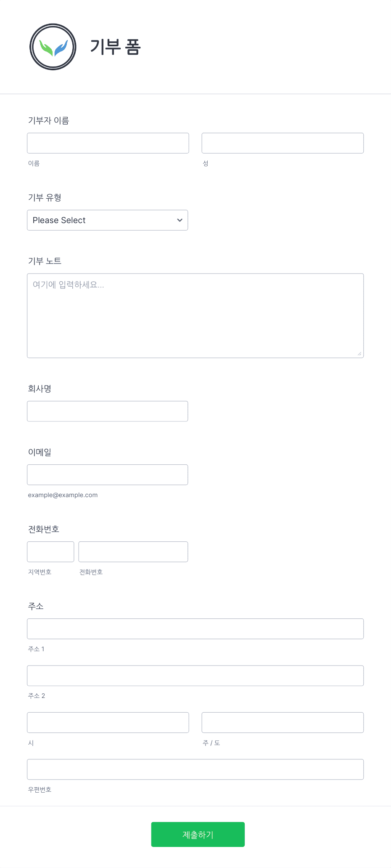Click the 기부 노트 field label
Image resolution: width=391 pixels, height=868 pixels.
click(x=45, y=261)
